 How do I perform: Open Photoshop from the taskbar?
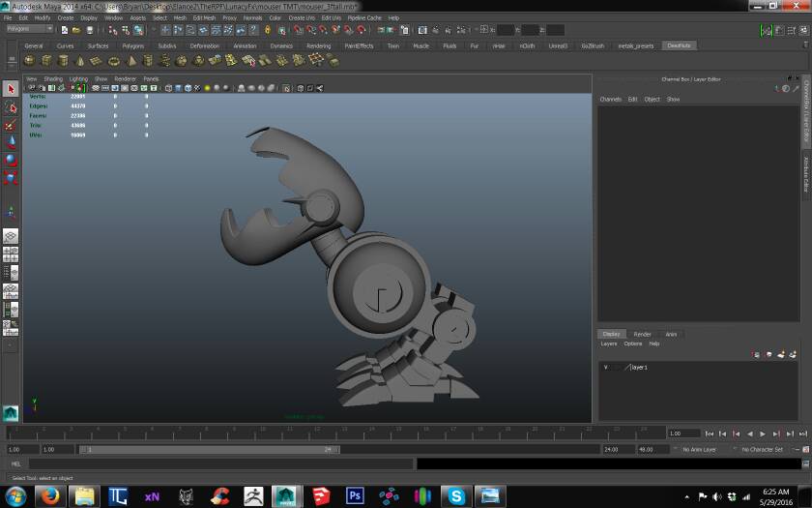[355, 496]
